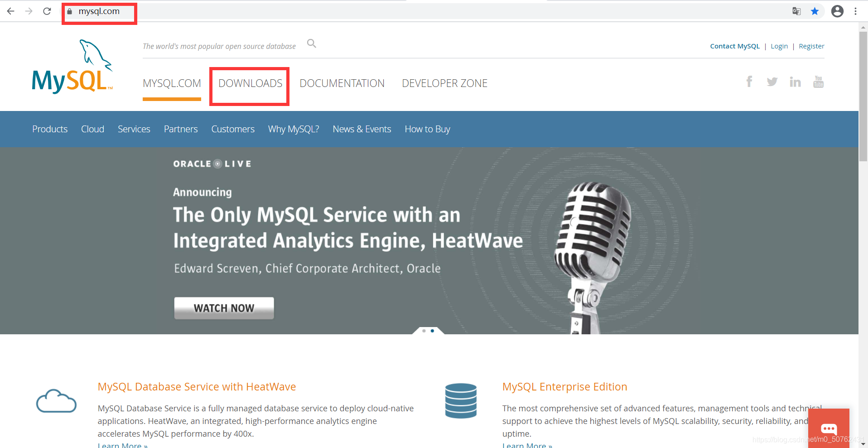Click Contact MySQL link
Screen dimensions: 868x448
pyautogui.click(x=735, y=46)
